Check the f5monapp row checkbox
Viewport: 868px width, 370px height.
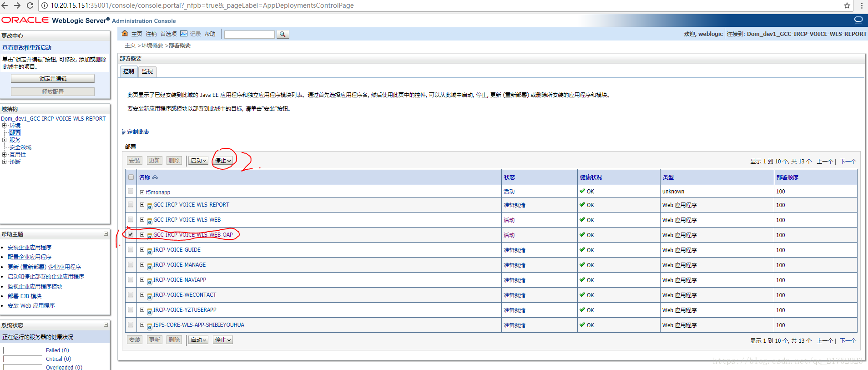click(131, 191)
